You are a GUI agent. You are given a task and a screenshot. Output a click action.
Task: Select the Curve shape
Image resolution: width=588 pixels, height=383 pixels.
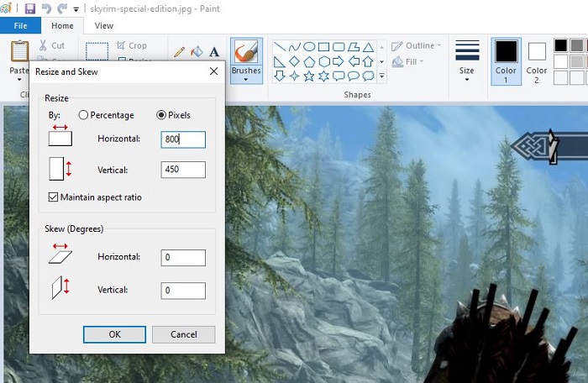click(294, 46)
